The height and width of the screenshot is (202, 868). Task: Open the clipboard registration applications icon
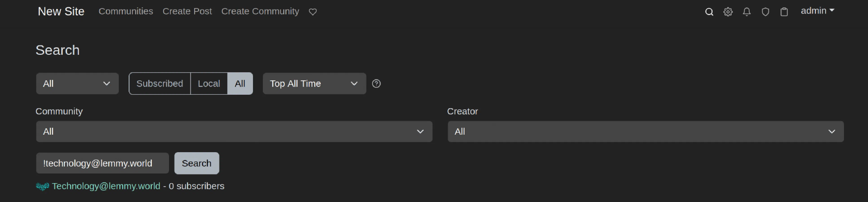pyautogui.click(x=784, y=12)
